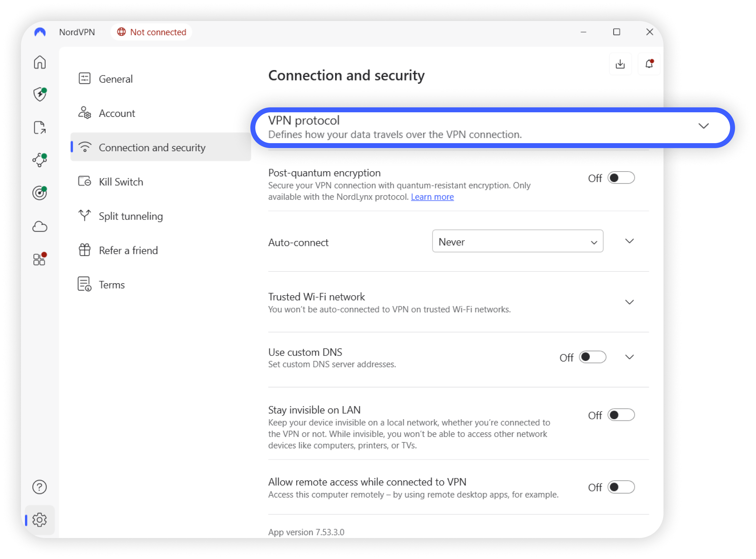Open the file sharing icon in sidebar

click(39, 128)
